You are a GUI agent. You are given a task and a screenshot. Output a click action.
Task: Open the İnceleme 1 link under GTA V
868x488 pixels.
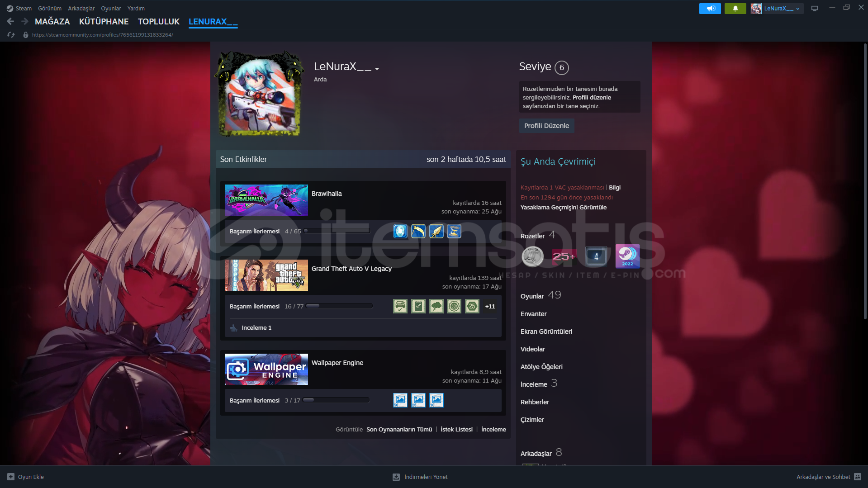(x=256, y=327)
